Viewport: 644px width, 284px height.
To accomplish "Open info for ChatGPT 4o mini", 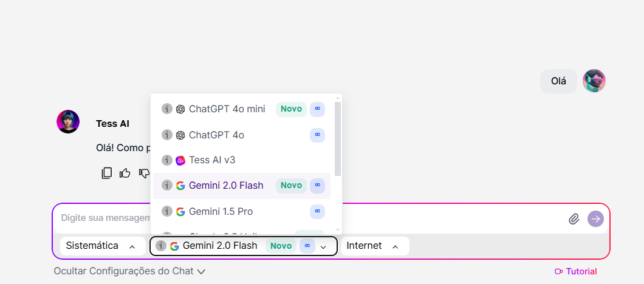I will point(166,109).
